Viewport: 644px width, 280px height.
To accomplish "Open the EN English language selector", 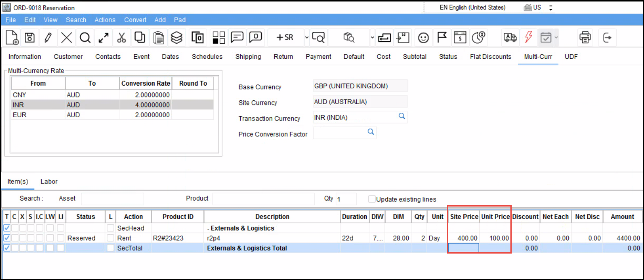I will pyautogui.click(x=473, y=8).
